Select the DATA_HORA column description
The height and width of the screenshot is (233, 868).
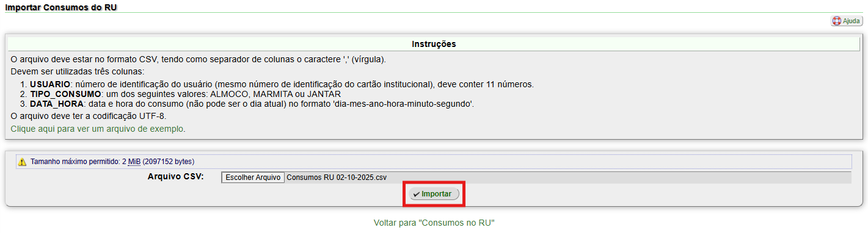coord(252,104)
